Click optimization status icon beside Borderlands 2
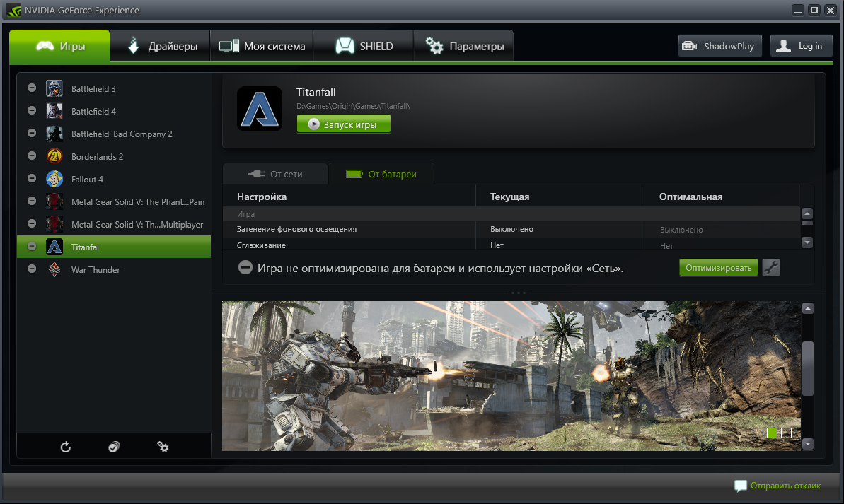844x504 pixels. tap(32, 156)
